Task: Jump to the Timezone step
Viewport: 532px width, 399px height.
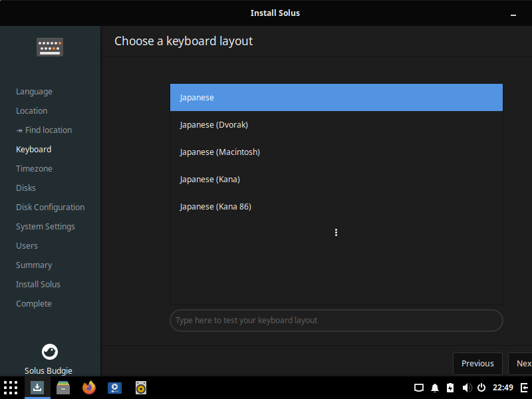Action: (x=34, y=169)
